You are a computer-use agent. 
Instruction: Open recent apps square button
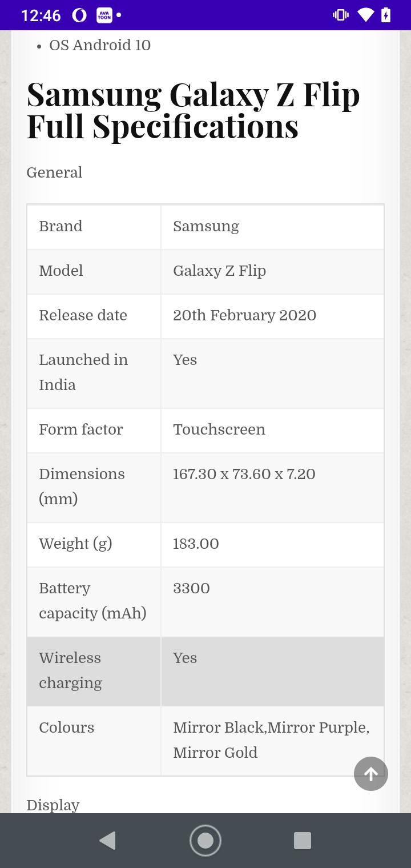(x=303, y=841)
